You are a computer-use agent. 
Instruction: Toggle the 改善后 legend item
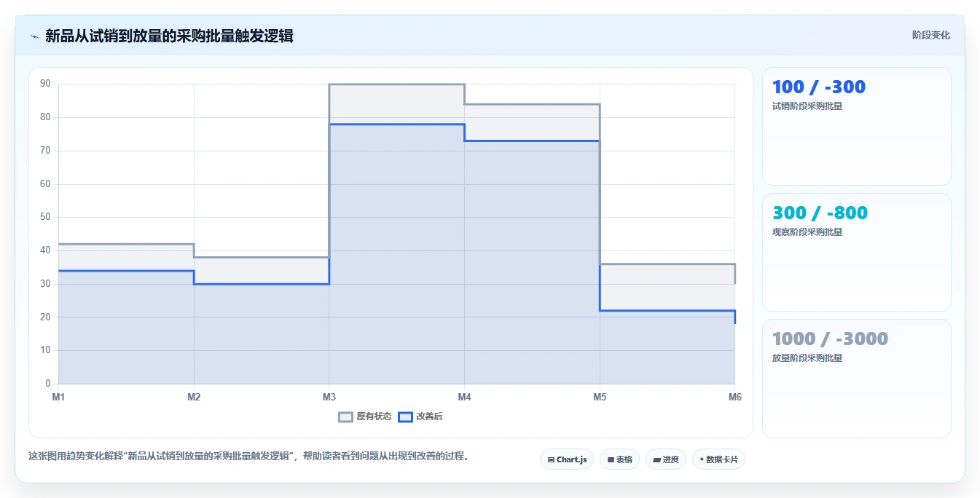click(420, 416)
